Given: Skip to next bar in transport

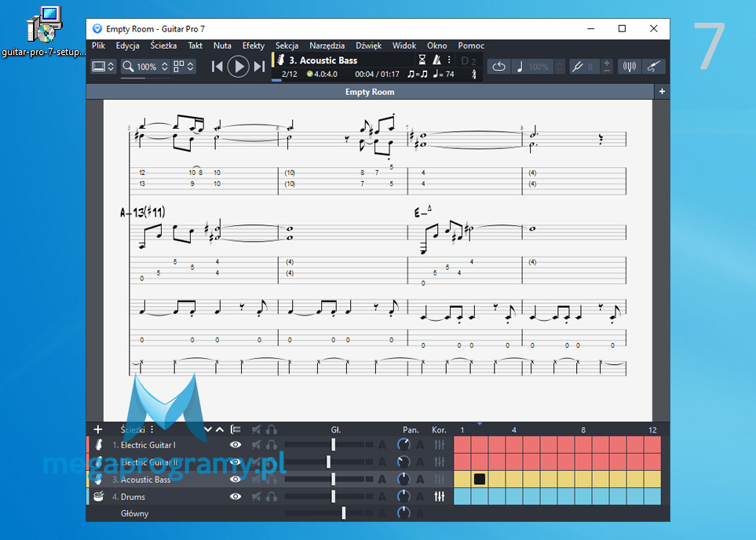Looking at the screenshot, I should coord(259,67).
